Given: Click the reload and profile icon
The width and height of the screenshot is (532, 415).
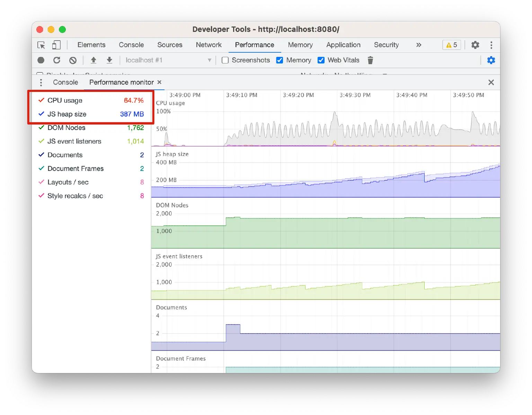Looking at the screenshot, I should point(57,60).
